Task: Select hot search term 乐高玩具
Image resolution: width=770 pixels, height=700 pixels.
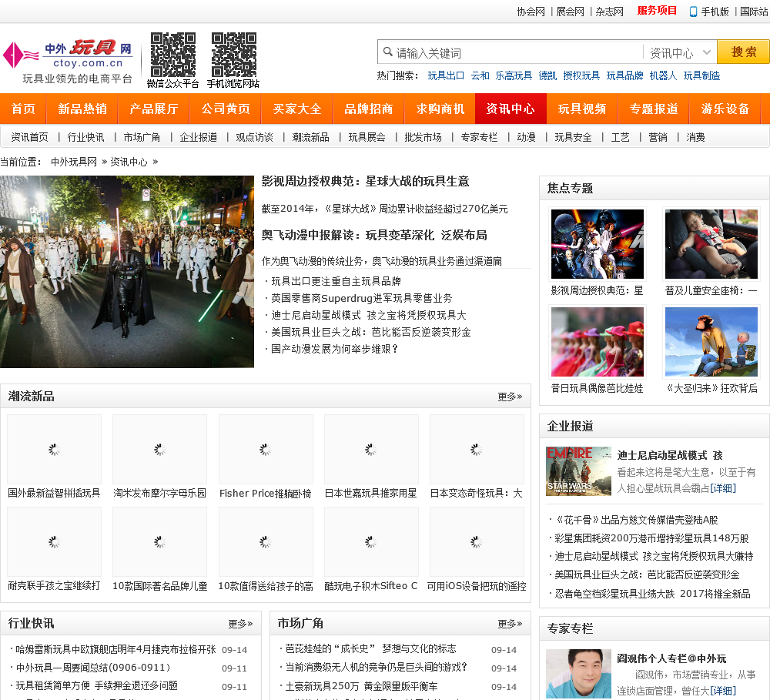Action: tap(514, 75)
